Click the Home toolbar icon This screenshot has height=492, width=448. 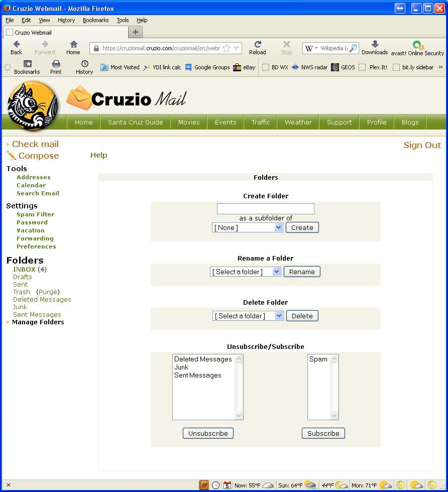pos(73,45)
